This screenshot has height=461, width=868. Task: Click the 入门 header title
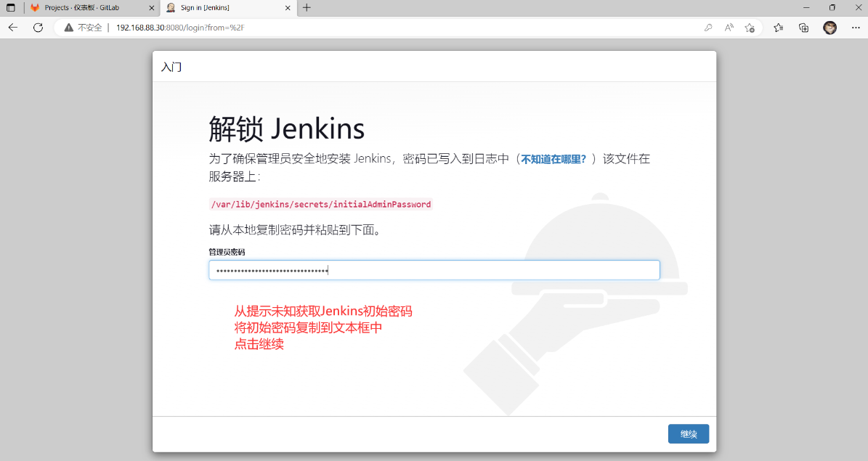(x=171, y=67)
